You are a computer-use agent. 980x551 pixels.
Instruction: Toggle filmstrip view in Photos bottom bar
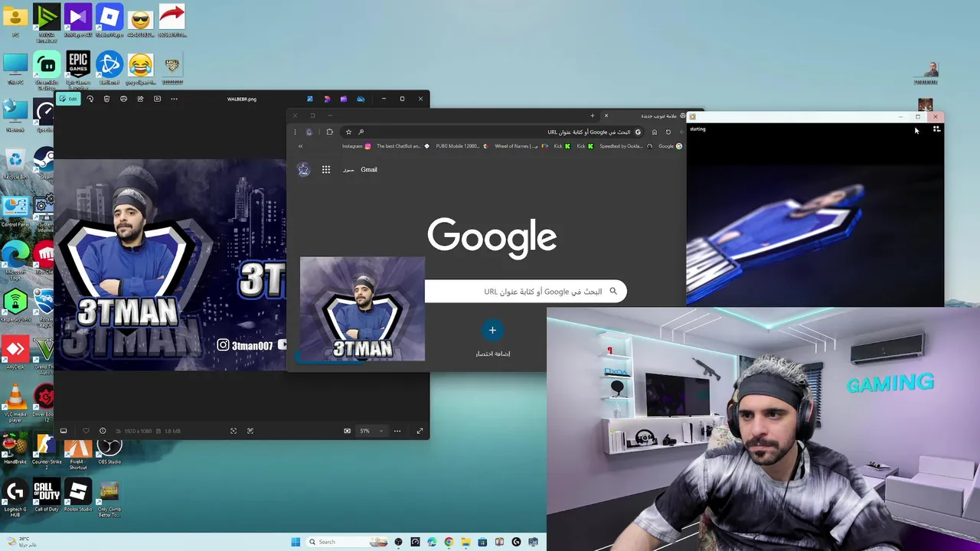(64, 431)
